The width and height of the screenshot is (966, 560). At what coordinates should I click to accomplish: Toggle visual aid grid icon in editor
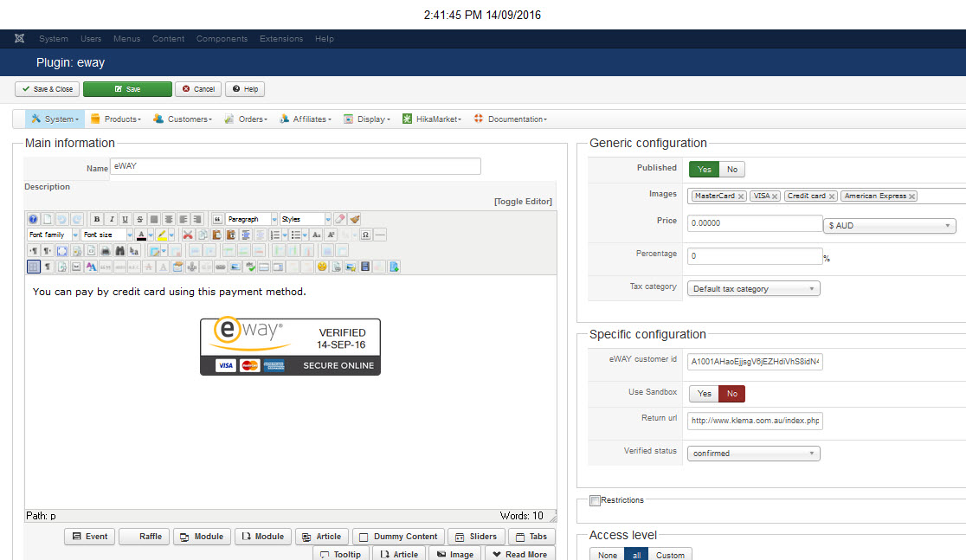click(x=33, y=267)
